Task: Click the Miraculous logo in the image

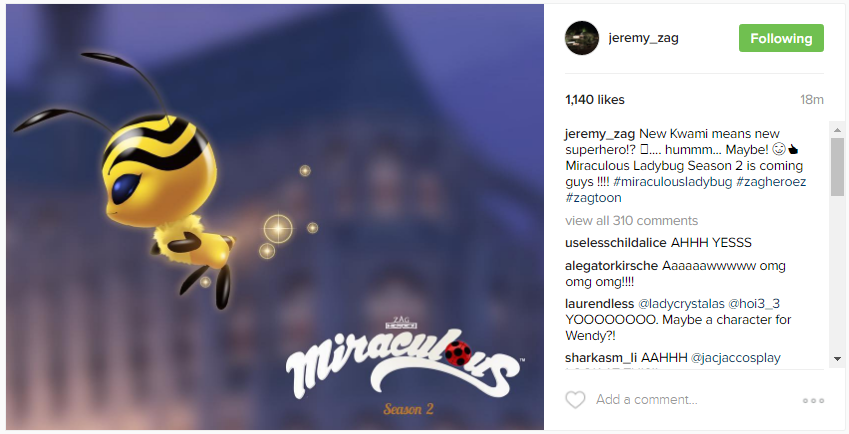Action: pos(404,365)
